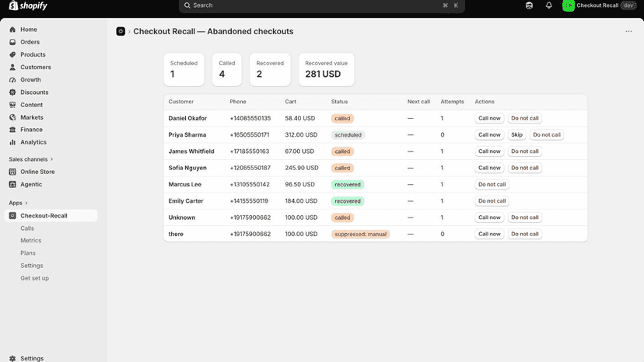Click the Analytics bar chart icon
The image size is (644, 362).
(x=12, y=142)
